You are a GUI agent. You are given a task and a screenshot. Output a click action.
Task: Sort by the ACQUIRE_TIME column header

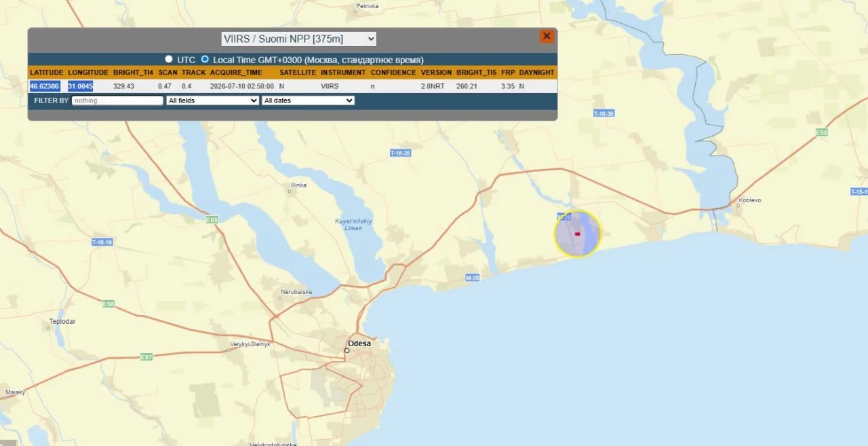(x=236, y=72)
